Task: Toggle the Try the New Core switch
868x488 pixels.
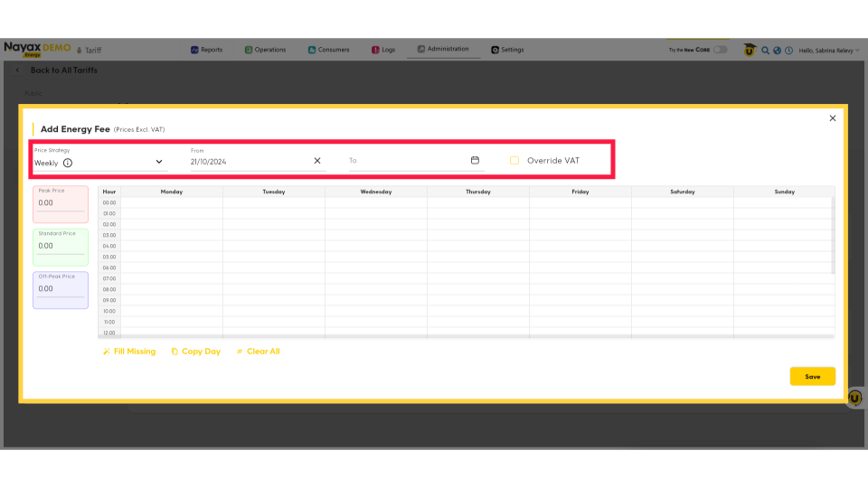Action: (720, 50)
